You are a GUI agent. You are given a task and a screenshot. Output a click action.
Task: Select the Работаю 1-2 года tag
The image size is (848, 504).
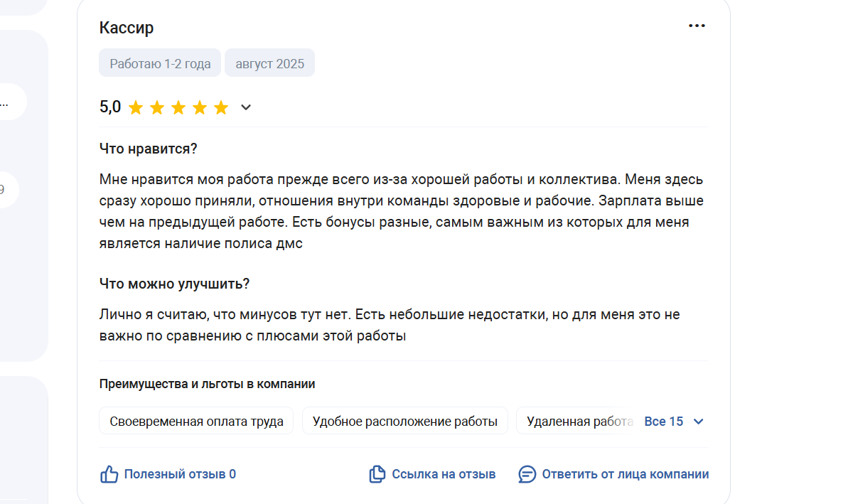(x=160, y=63)
